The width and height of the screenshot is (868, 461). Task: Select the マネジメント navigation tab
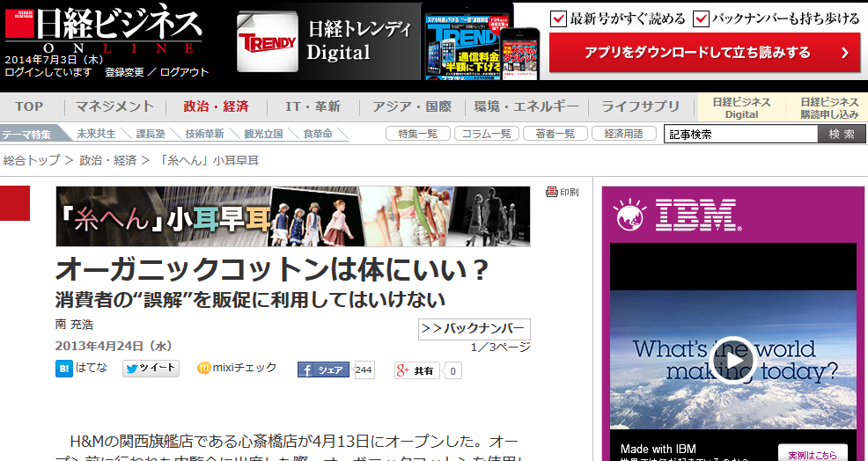(x=114, y=106)
